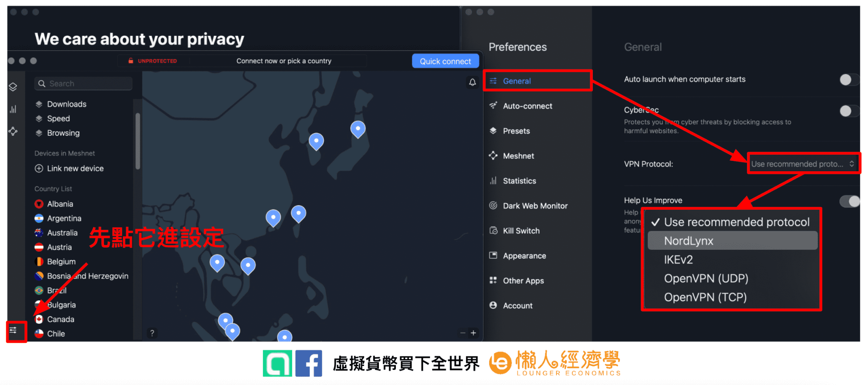The height and width of the screenshot is (385, 868).
Task: Click the Chile flag icon
Action: (x=39, y=333)
